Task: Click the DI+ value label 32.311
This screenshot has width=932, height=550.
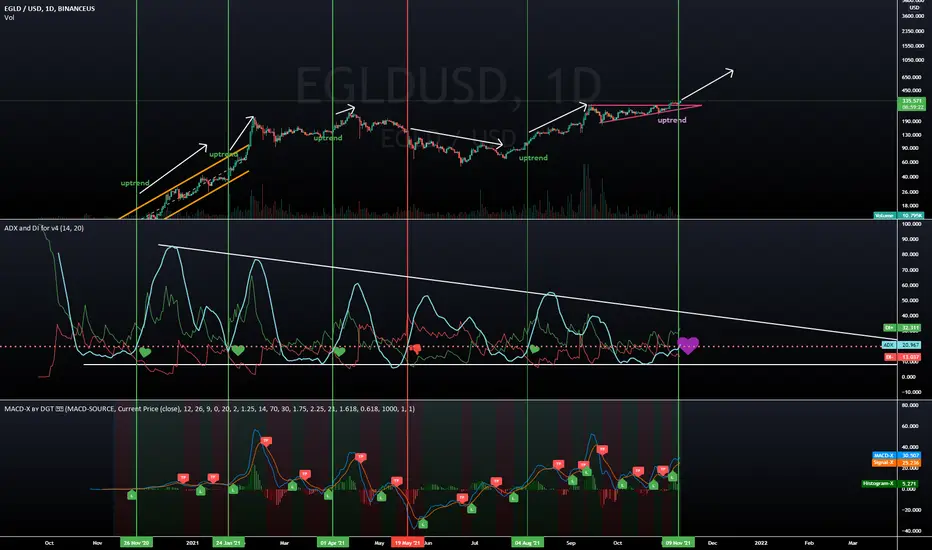Action: (x=902, y=328)
